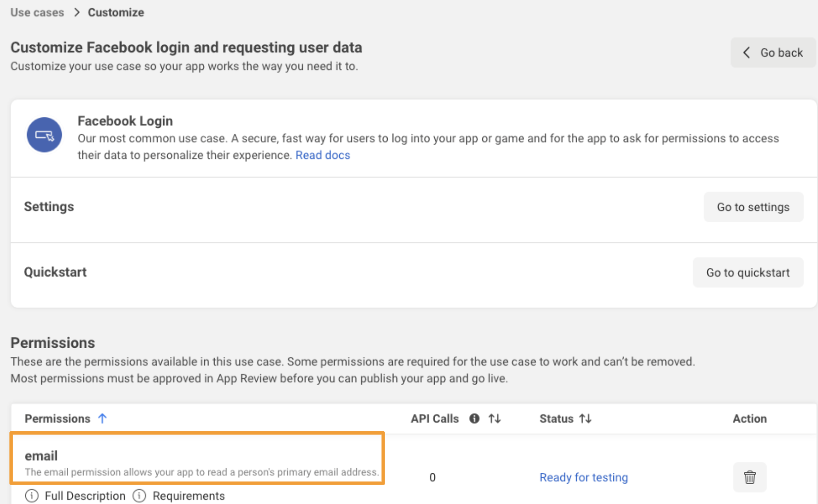Screen dimensions: 818x504
Task: Open Go to quickstart
Action: 748,272
